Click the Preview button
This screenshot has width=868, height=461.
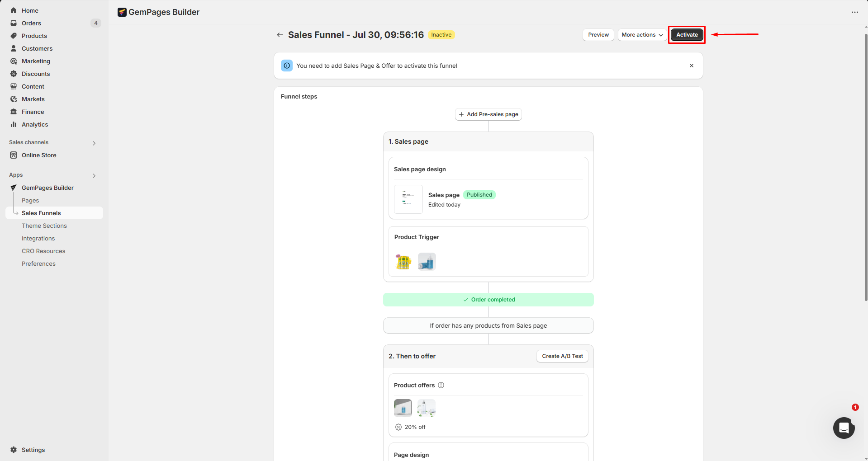coord(598,35)
